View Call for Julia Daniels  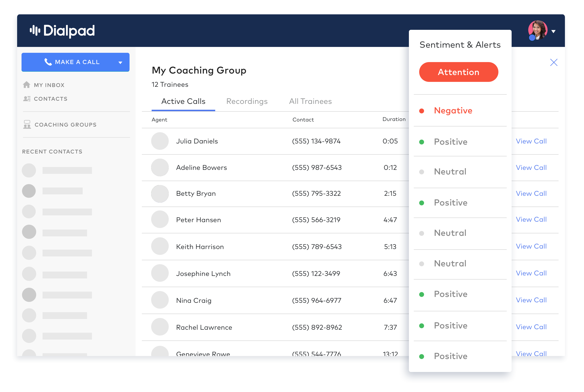[531, 141]
